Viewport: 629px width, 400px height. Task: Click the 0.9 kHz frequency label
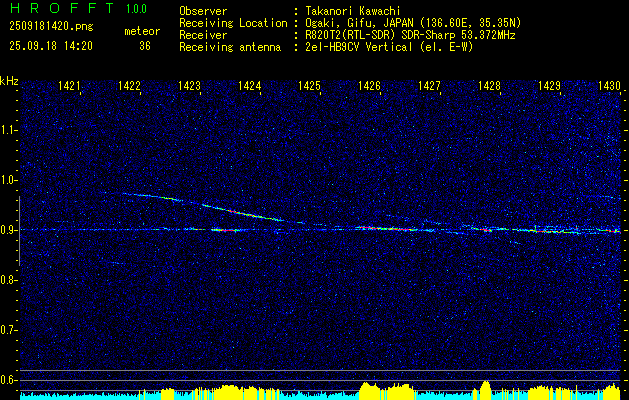tap(8, 230)
